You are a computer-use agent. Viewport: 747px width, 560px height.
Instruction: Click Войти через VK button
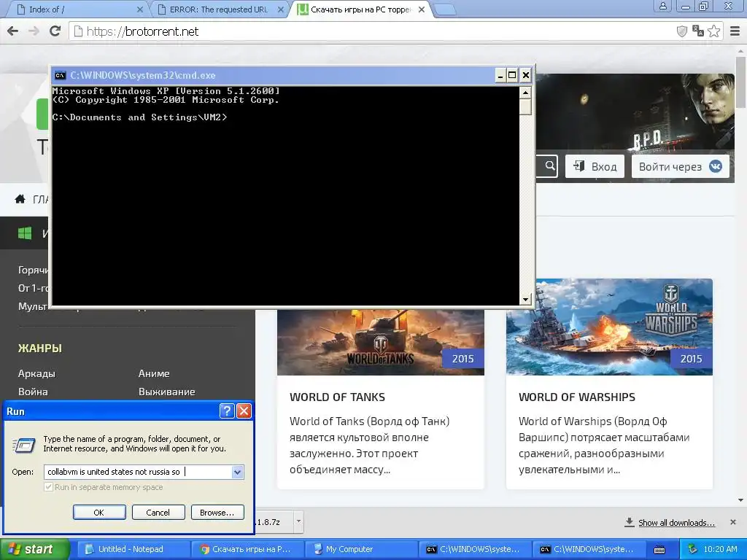click(681, 167)
